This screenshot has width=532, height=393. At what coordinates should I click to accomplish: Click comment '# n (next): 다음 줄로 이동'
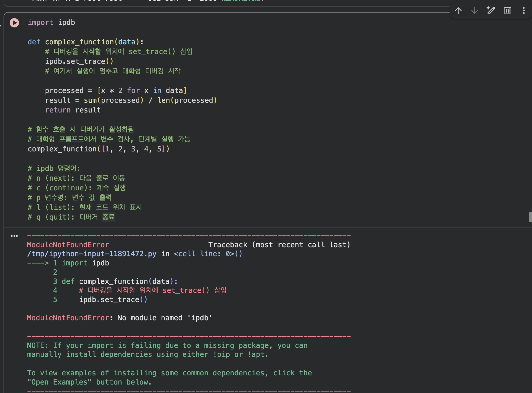76,178
